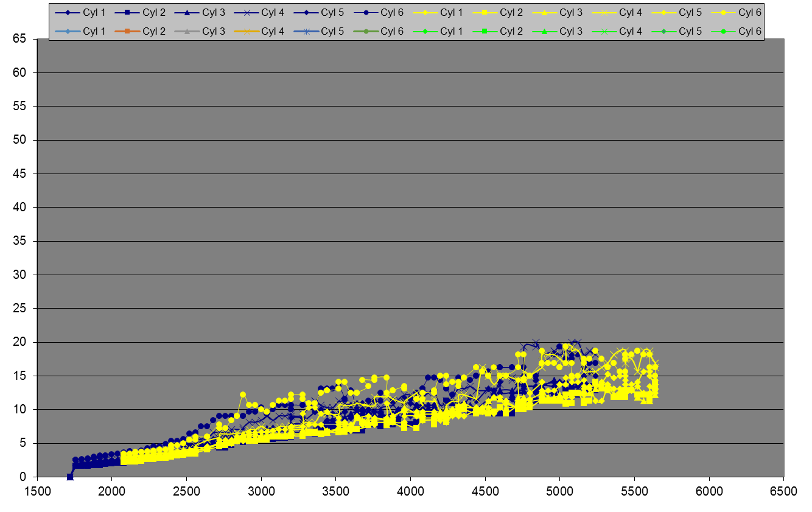Click the yellow Cyl 6 circle legend marker

(723, 12)
